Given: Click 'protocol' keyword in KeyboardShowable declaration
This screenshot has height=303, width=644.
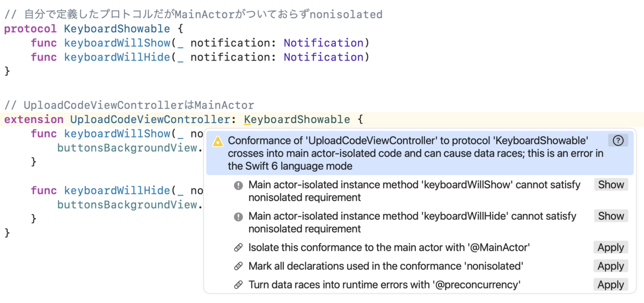Looking at the screenshot, I should (x=30, y=29).
